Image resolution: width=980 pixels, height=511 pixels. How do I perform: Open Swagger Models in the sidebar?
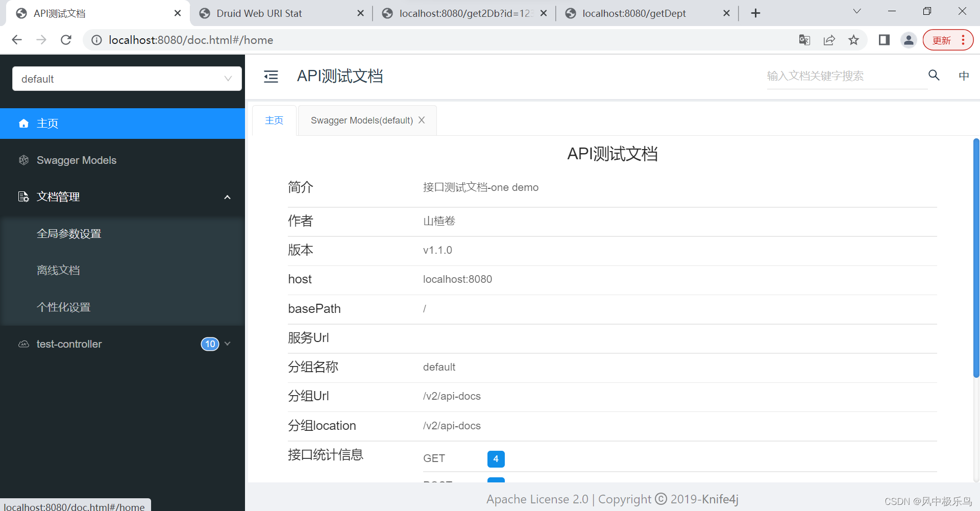pyautogui.click(x=122, y=160)
